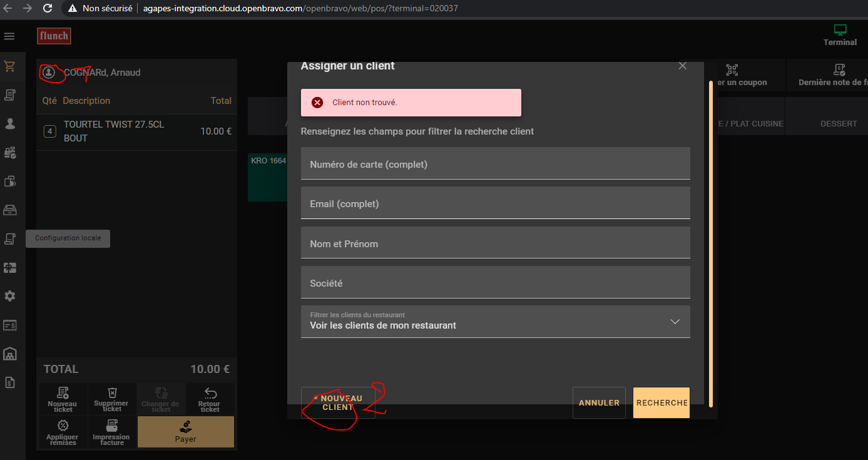Open the hamburger menu in the sidebar

[9, 36]
